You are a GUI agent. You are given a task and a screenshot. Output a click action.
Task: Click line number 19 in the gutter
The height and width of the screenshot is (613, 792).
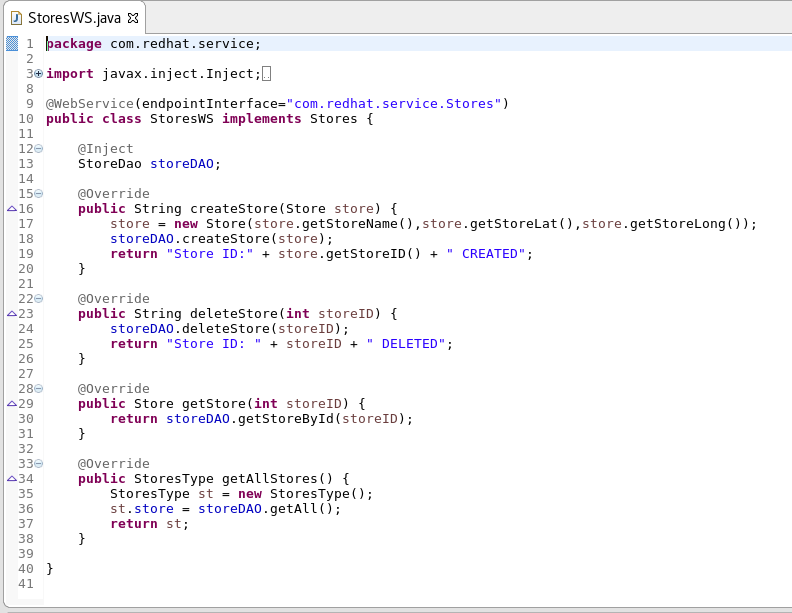pyautogui.click(x=26, y=254)
